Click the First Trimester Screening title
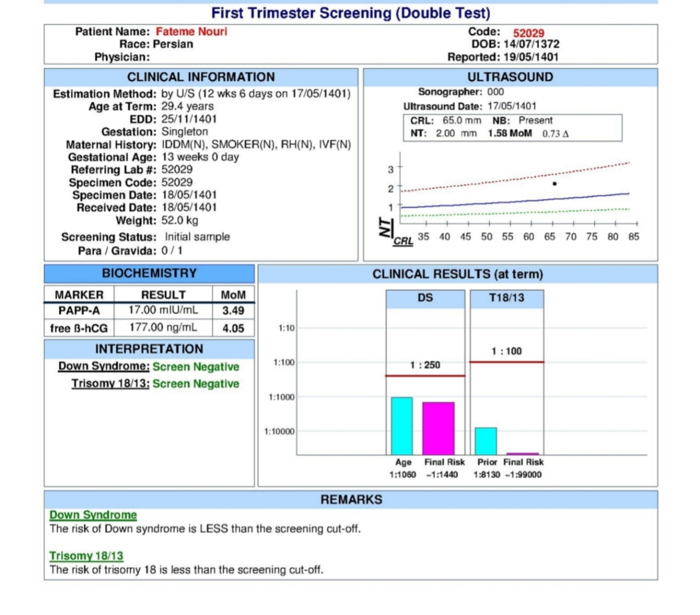 (x=351, y=13)
